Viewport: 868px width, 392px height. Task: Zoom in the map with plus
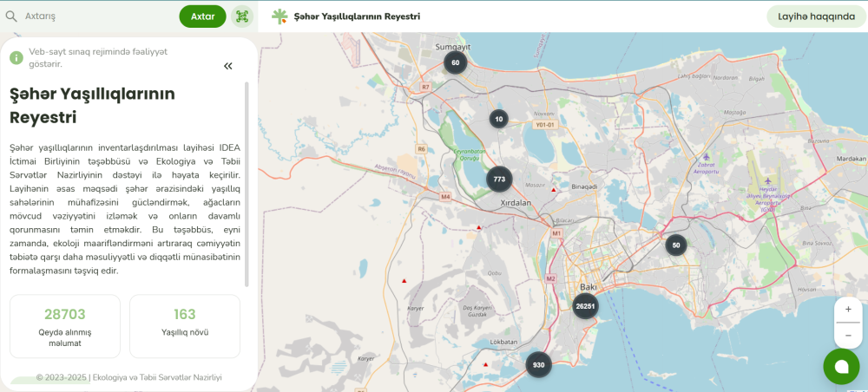[x=848, y=310]
